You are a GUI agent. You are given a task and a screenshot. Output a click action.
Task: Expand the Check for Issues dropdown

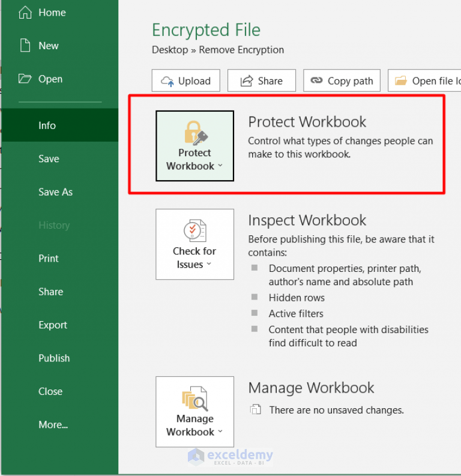pos(195,244)
